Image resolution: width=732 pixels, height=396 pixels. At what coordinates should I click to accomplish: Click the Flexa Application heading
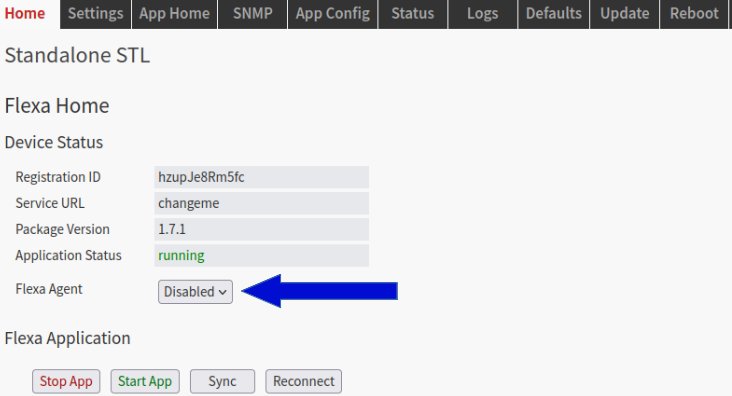coord(68,338)
